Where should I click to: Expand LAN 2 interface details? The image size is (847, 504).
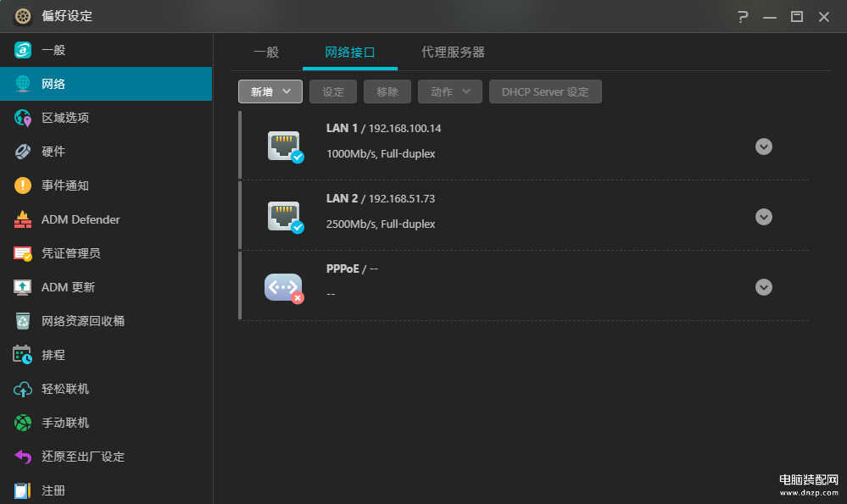pyautogui.click(x=763, y=216)
